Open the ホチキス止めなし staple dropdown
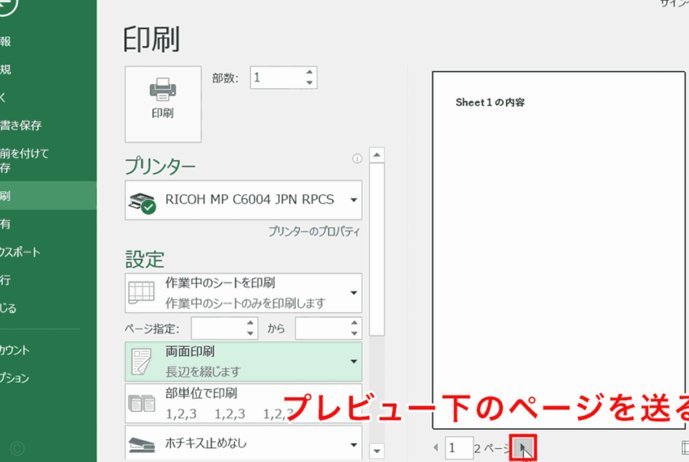The height and width of the screenshot is (462, 689). point(243,443)
